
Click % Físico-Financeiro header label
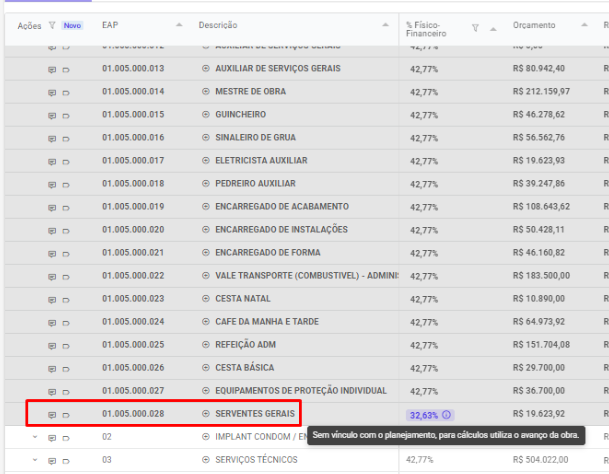[426, 29]
